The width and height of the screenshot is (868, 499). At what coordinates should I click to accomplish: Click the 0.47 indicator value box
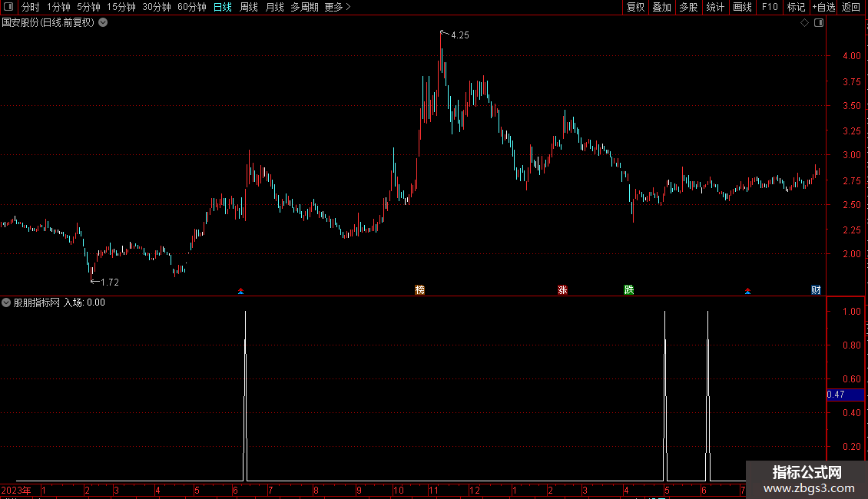pos(845,395)
